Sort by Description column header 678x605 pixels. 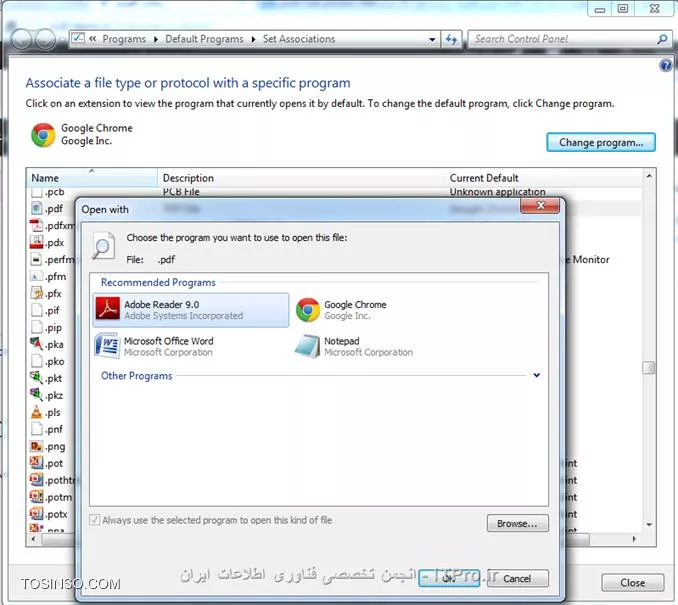coord(301,178)
